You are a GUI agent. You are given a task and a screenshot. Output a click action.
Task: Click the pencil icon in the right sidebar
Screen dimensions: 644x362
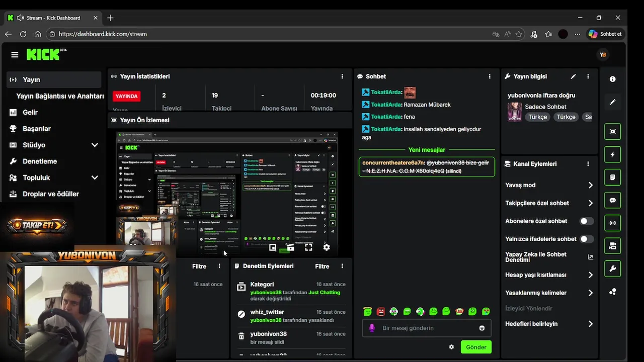[612, 102]
